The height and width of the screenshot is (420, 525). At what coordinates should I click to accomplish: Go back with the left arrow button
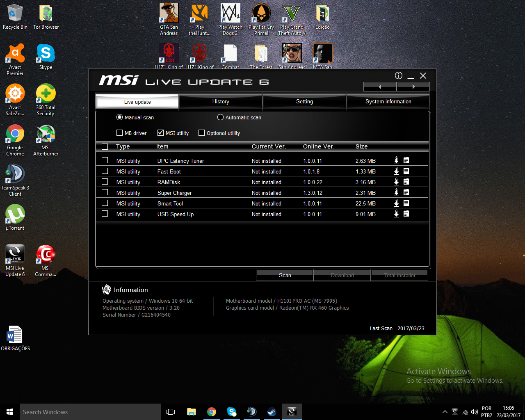(x=380, y=87)
